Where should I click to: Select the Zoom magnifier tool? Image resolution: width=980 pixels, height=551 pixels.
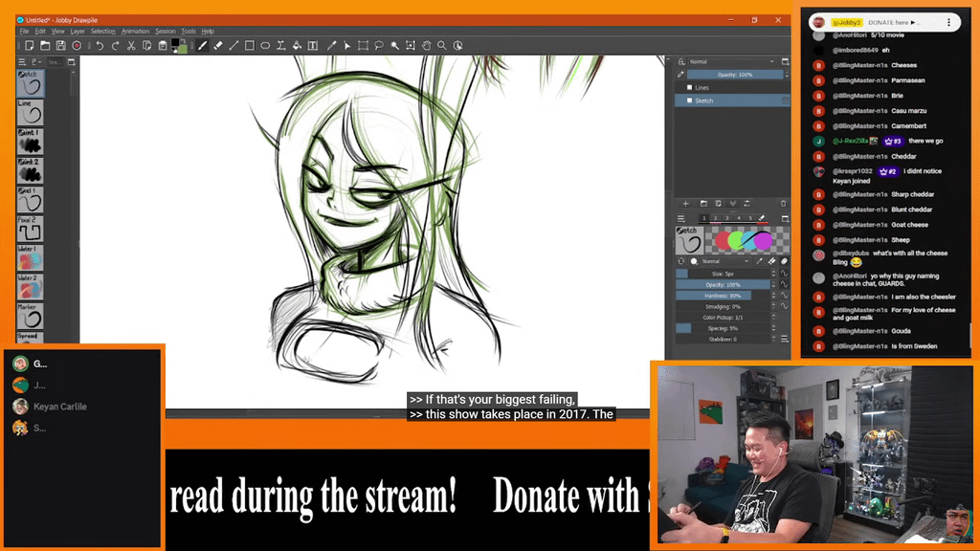[442, 46]
